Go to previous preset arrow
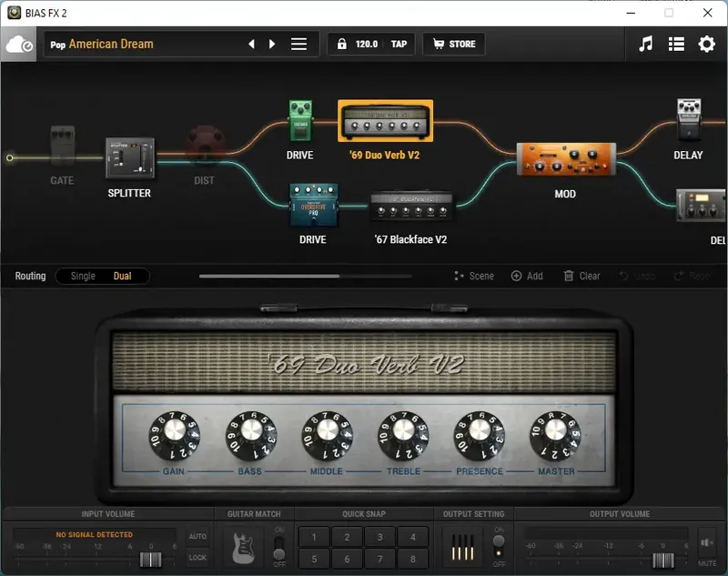 [252, 44]
